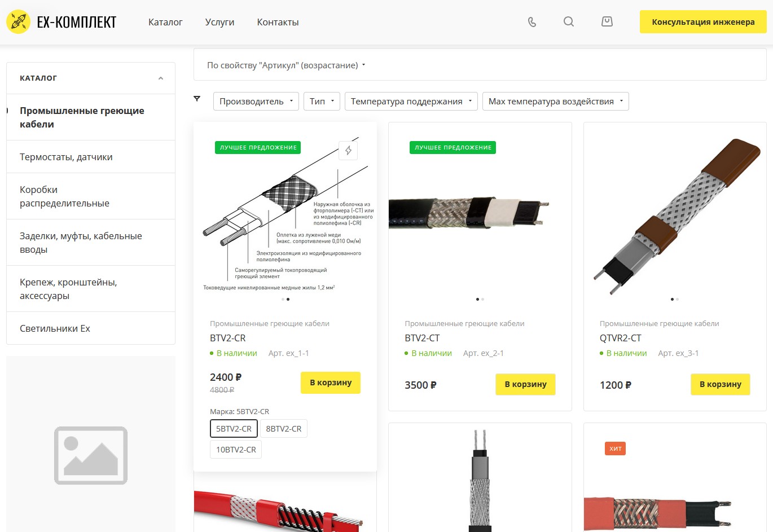
Task: Click the EX-Комплект logo icon
Action: pos(18,22)
